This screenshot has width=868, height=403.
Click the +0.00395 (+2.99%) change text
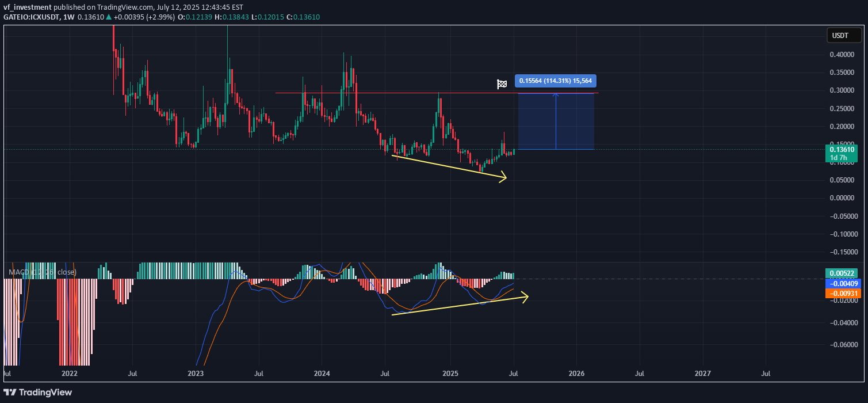tap(144, 17)
